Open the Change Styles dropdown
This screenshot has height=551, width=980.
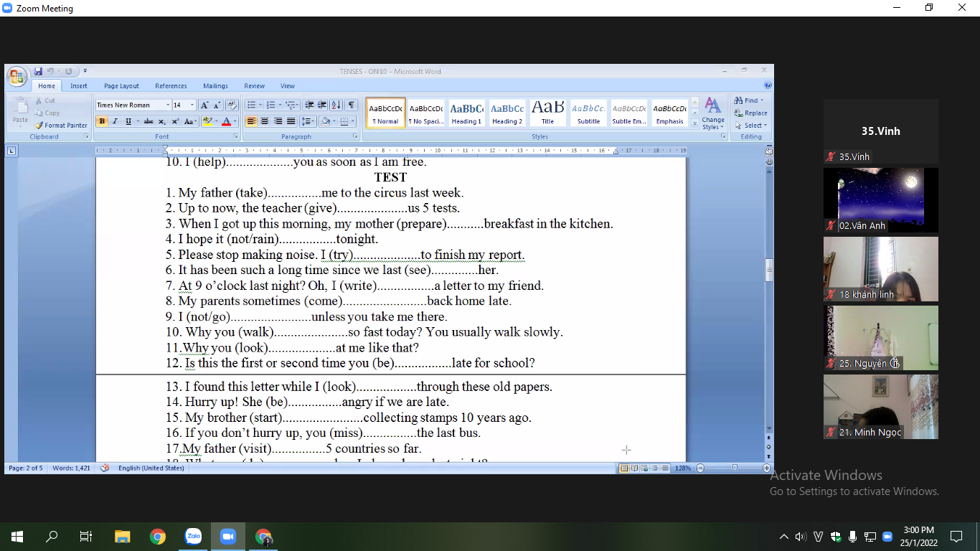tap(713, 113)
